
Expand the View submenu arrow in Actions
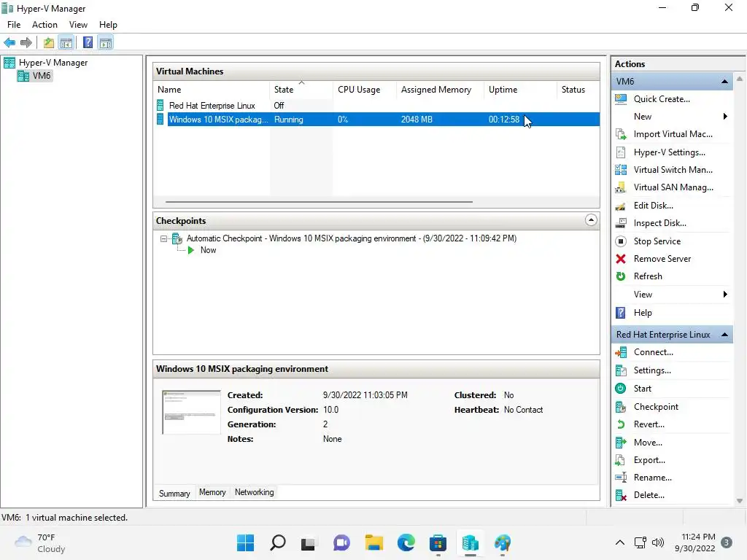725,295
